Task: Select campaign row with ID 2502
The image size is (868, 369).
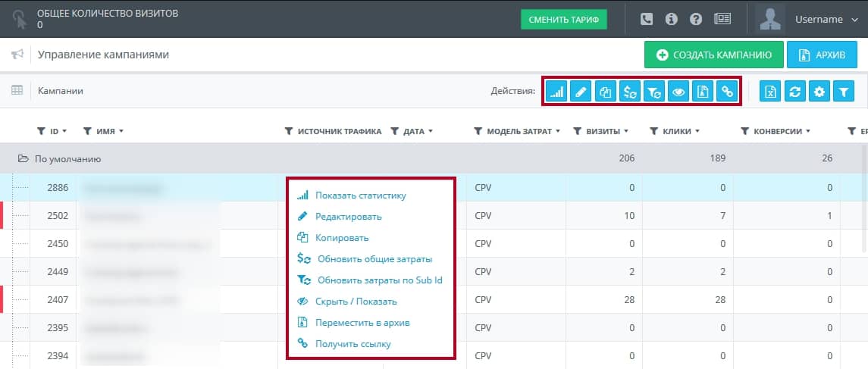Action: click(x=434, y=216)
